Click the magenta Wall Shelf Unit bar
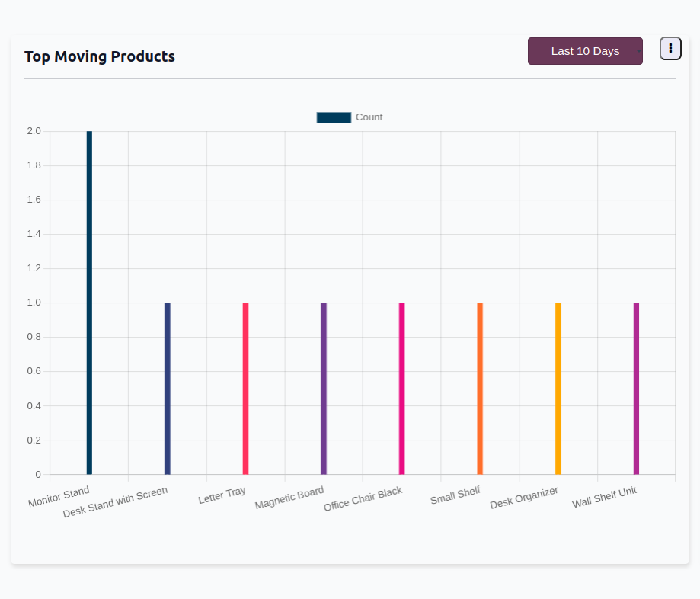 coord(636,389)
